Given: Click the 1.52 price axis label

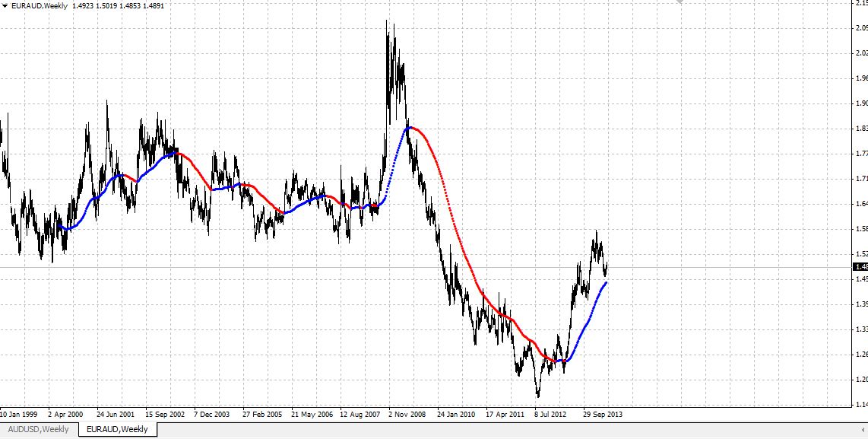Looking at the screenshot, I should coord(861,254).
